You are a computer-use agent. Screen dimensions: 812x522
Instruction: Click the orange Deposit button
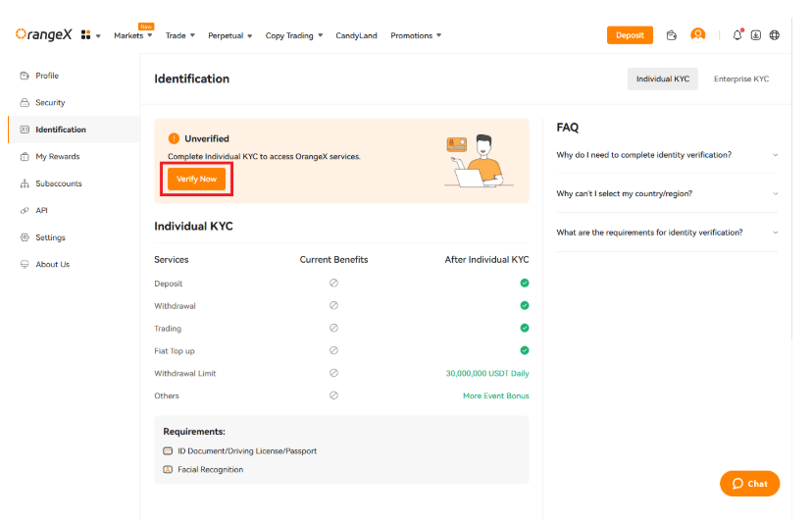point(630,35)
